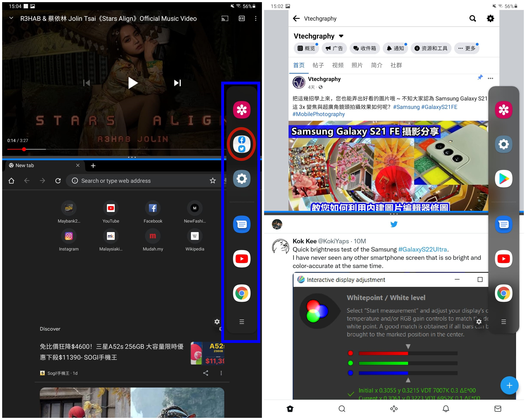Open Messages app in left screen taskbar
Viewport: 526px width, 420px height.
coord(242,224)
